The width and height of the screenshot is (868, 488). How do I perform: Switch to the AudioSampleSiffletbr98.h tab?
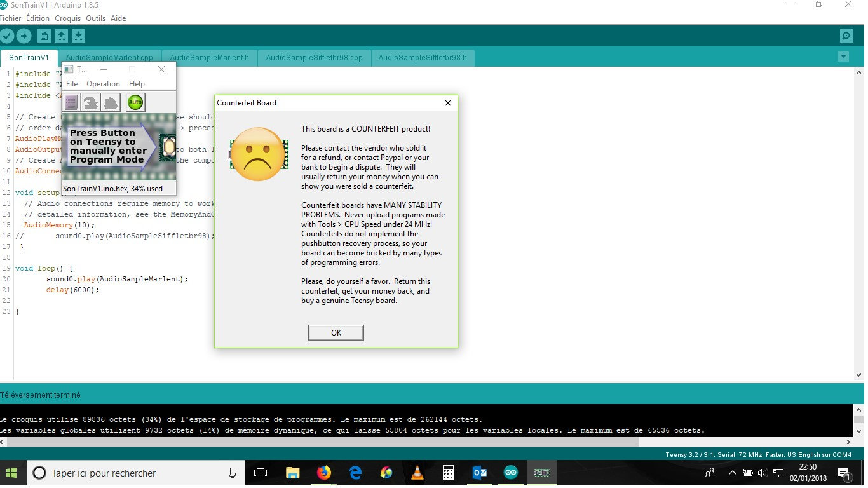pos(423,58)
